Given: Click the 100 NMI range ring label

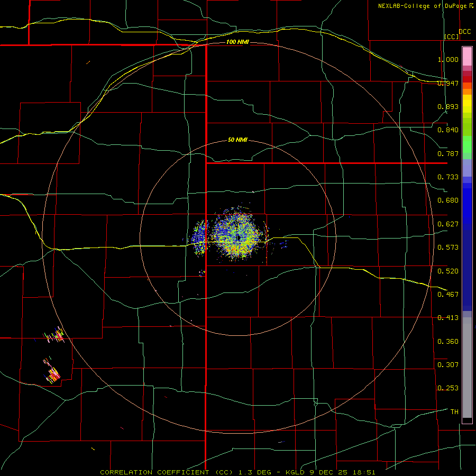Looking at the screenshot, I should (237, 42).
